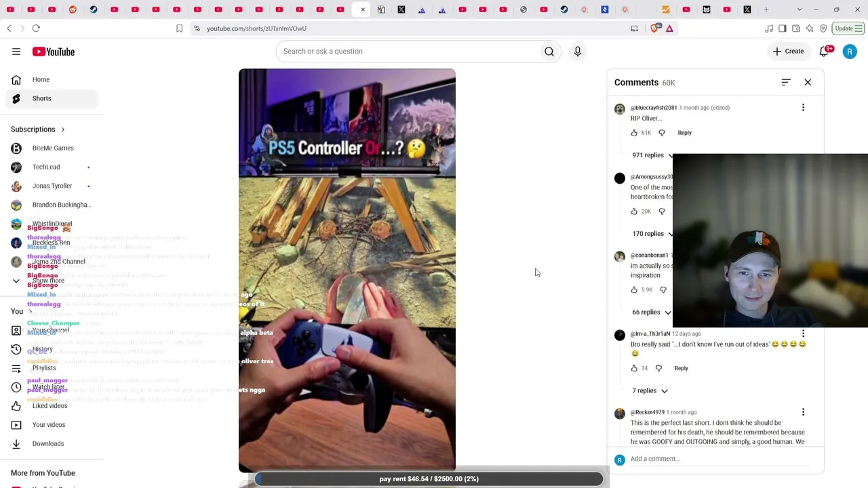Open Liked videos in the sidebar
This screenshot has height=488, width=868.
tap(52, 406)
